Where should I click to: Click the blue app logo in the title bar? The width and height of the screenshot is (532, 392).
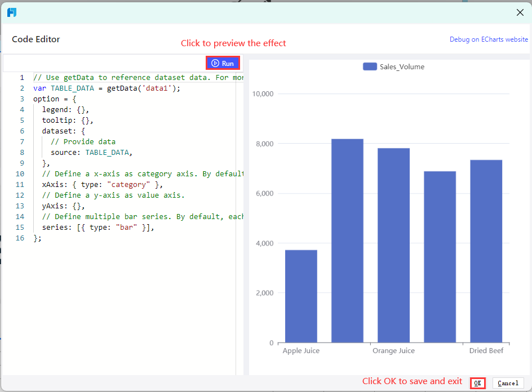click(x=11, y=12)
